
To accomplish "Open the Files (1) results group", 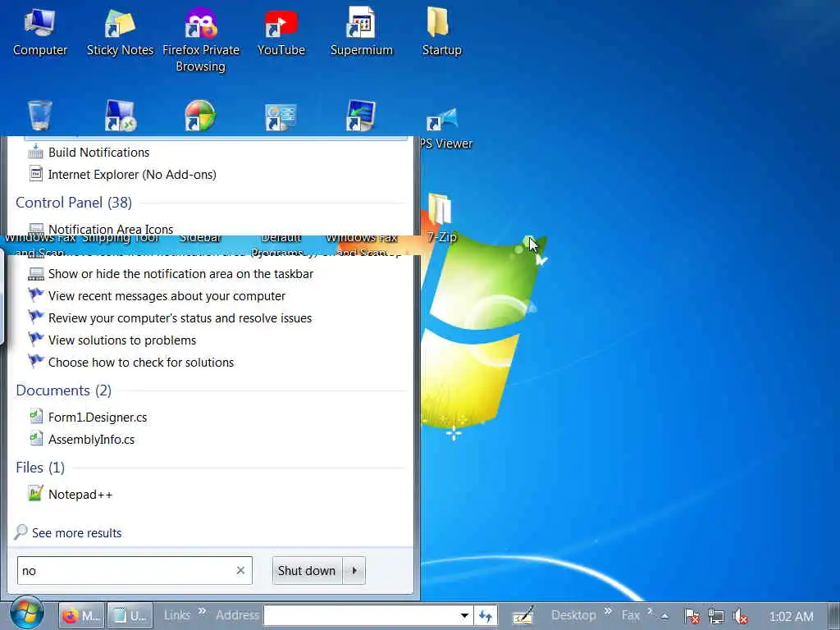I will 40,468.
